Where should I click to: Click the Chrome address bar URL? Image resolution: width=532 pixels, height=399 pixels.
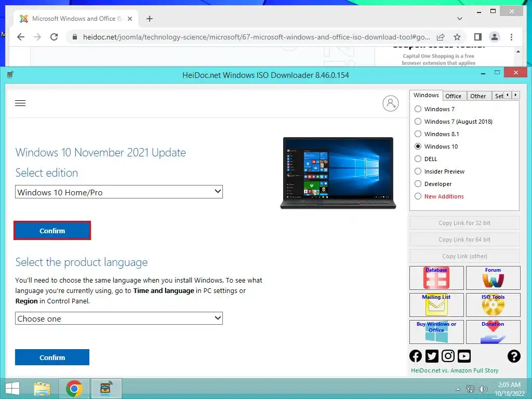click(256, 37)
